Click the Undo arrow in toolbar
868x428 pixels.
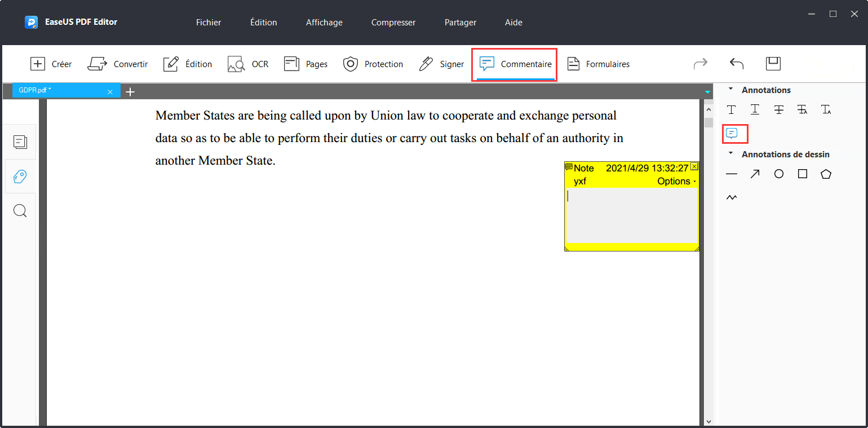pos(737,64)
